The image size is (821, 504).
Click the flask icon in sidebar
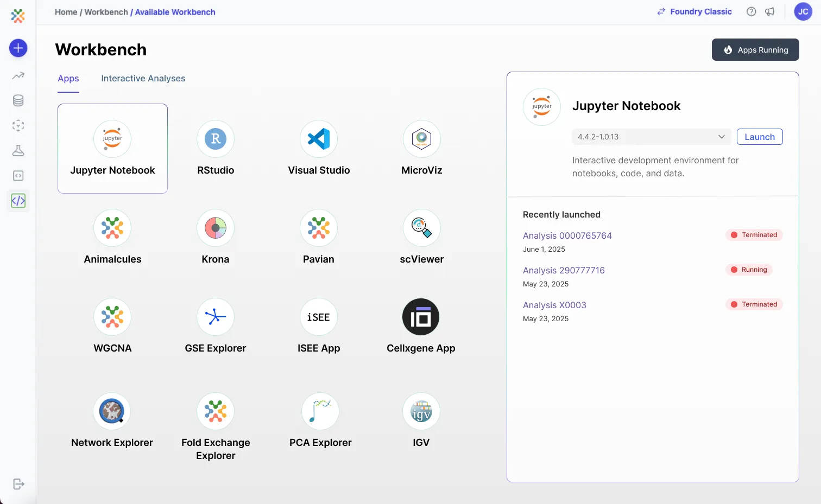click(18, 151)
